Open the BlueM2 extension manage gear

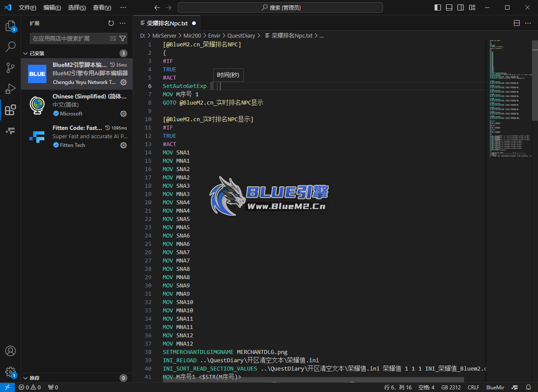pyautogui.click(x=123, y=82)
